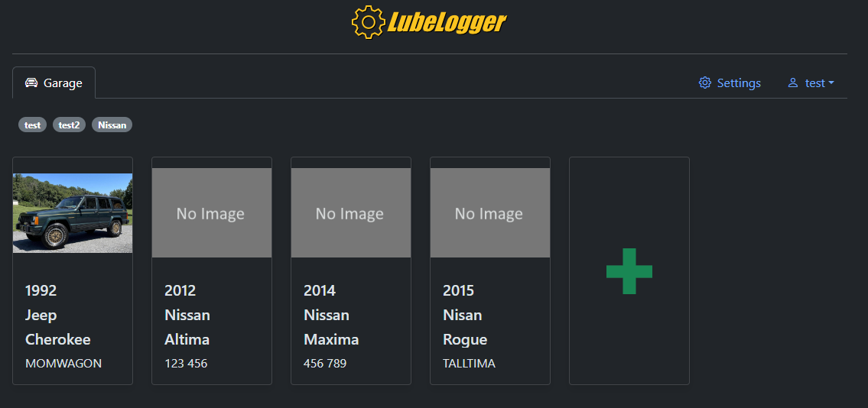868x408 pixels.
Task: Click the user profile icon
Action: [793, 83]
